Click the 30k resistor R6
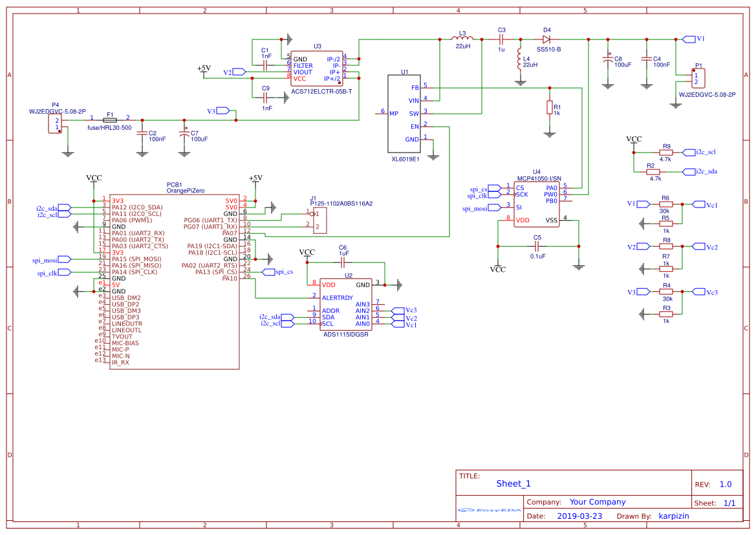Image resolution: width=756 pixels, height=535 pixels. 667,203
